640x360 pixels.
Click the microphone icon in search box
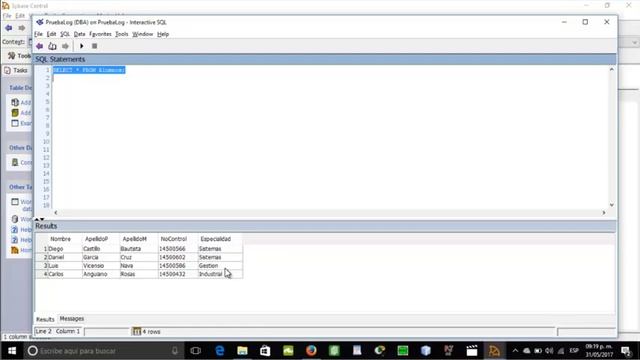(x=175, y=351)
